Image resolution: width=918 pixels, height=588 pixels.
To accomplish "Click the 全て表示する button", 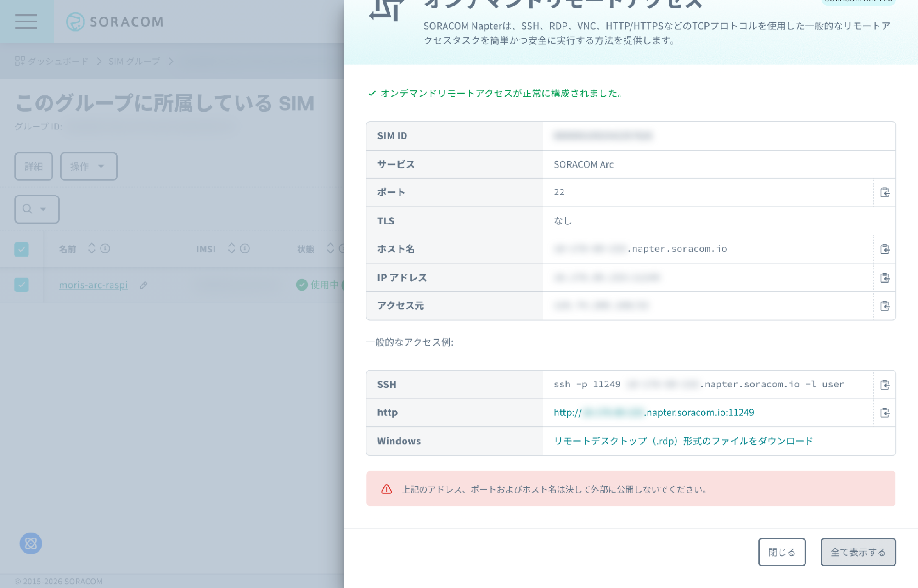I will click(858, 552).
